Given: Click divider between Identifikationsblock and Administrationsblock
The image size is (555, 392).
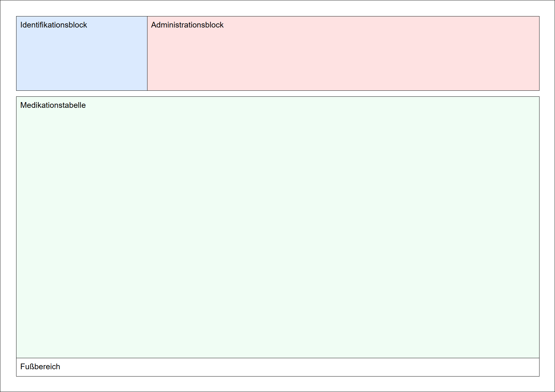Looking at the screenshot, I should [x=147, y=53].
